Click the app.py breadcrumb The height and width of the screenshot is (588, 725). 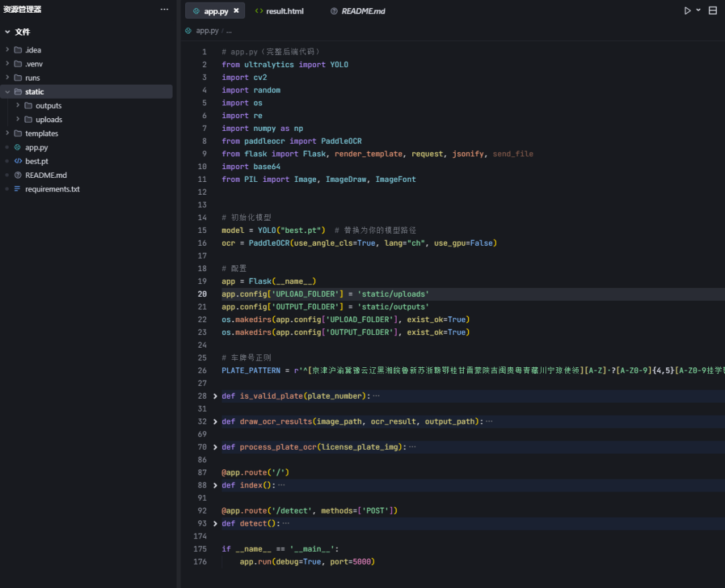pyautogui.click(x=207, y=30)
